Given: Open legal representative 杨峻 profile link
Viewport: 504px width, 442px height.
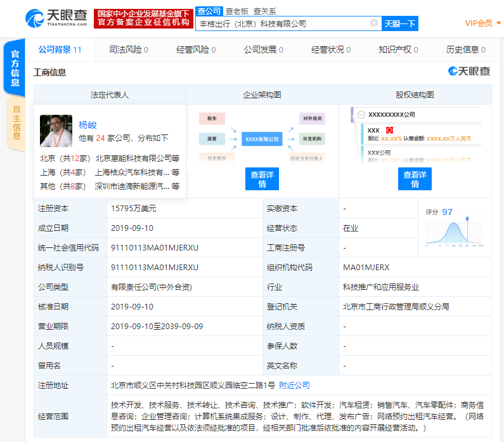Looking at the screenshot, I should (x=87, y=125).
